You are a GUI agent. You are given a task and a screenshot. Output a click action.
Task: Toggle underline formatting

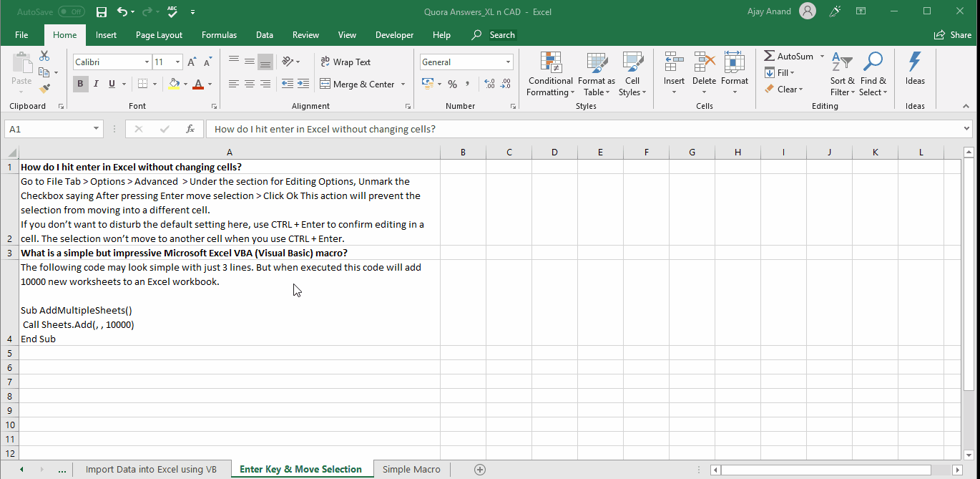(x=112, y=84)
